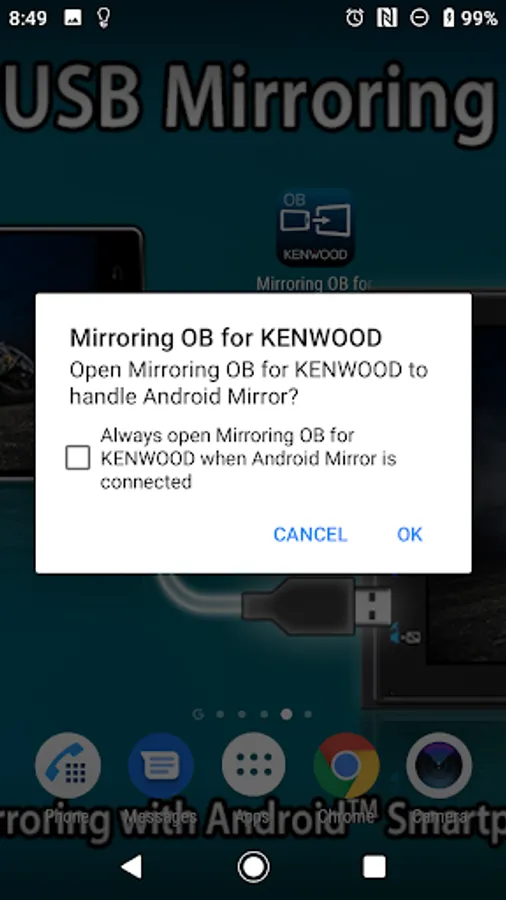Tap the battery 99% indicator
Viewport: 506px width, 900px height.
(x=470, y=18)
